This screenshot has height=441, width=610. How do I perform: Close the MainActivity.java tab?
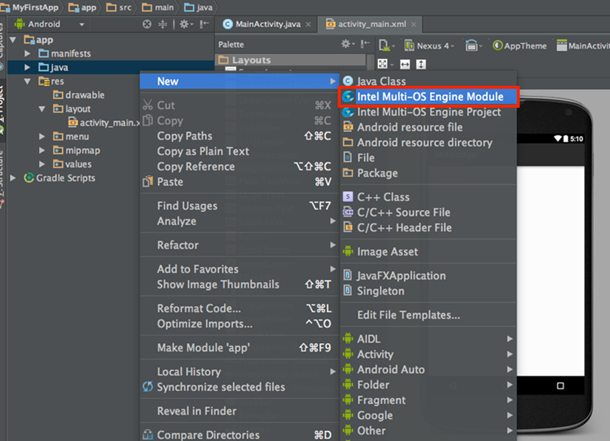(309, 24)
